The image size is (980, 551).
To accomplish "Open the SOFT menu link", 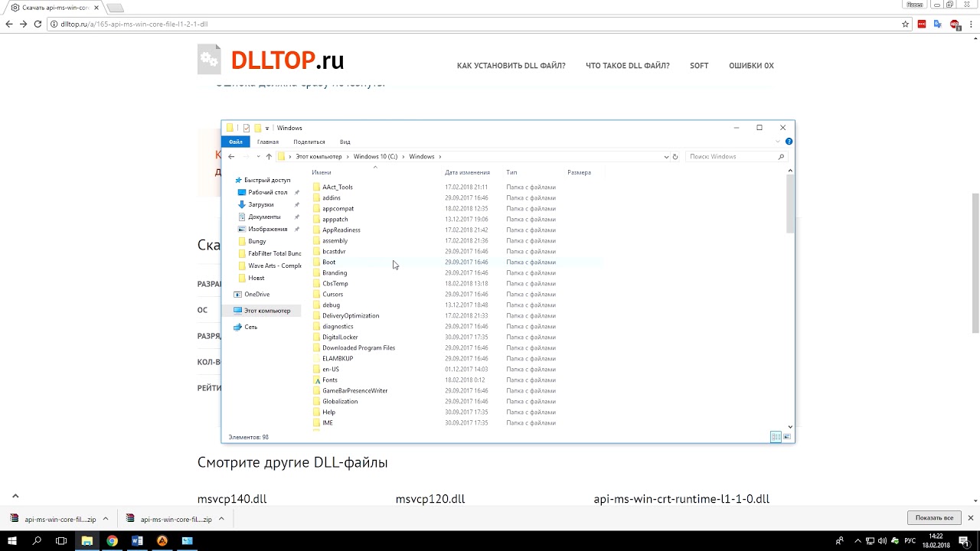I will pyautogui.click(x=699, y=66).
